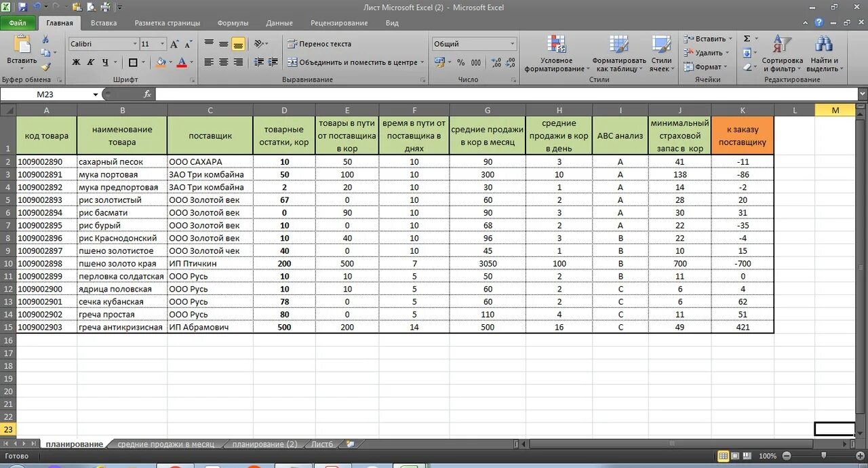Image resolution: width=868 pixels, height=468 pixels.
Task: Open the Общий number format dropdown
Action: click(512, 44)
